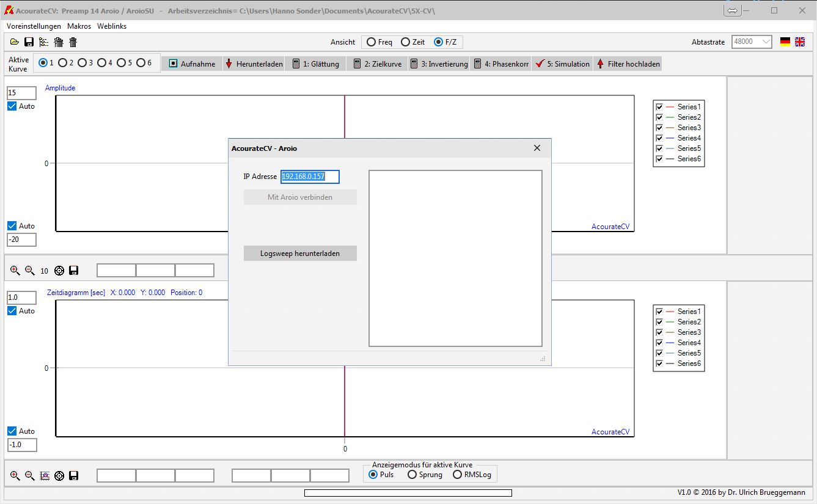Zoom out on the Zeitdiagramm chart
The height and width of the screenshot is (504, 817).
point(29,476)
